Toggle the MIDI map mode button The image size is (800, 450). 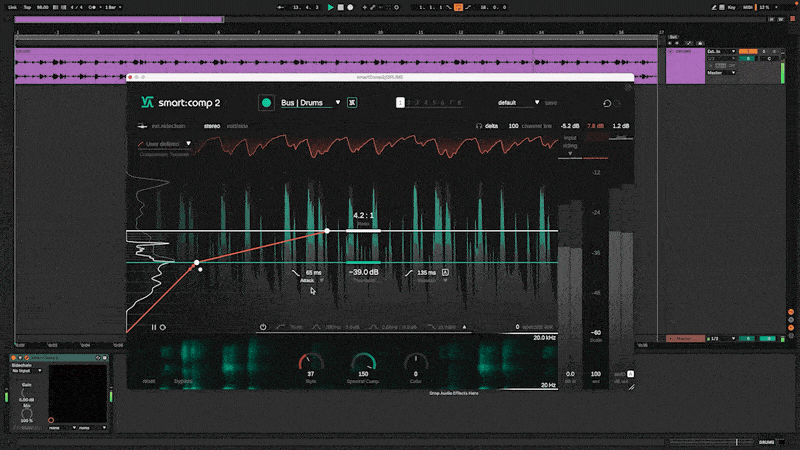[748, 7]
